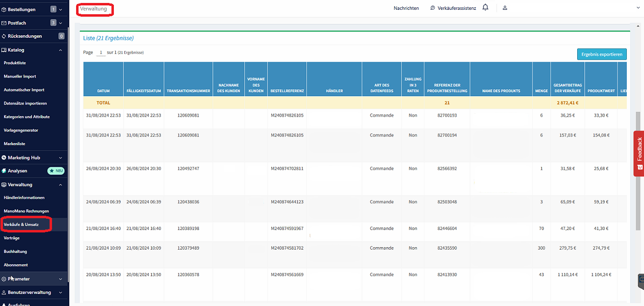Click the page number input field
644x306 pixels.
coord(101,52)
